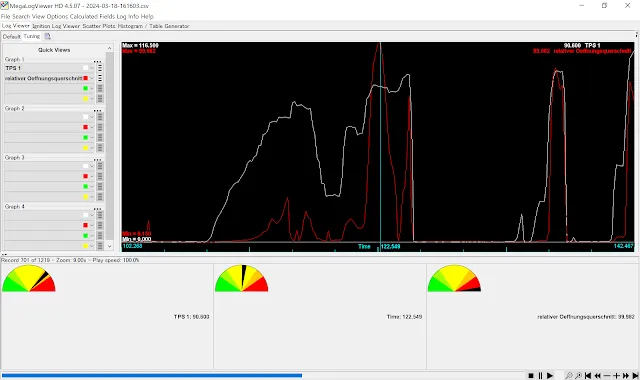Zoom out the graph with the plain magnifier icon

(569, 376)
